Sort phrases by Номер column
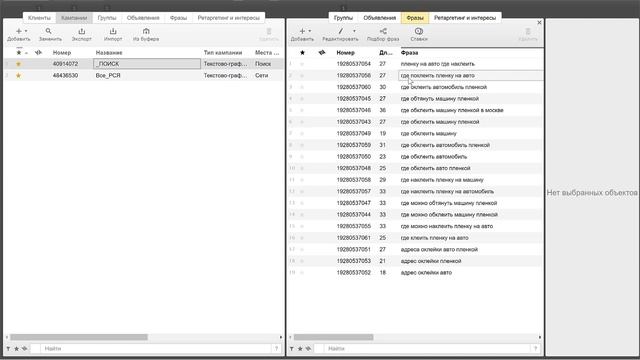This screenshot has height=360, width=640. click(346, 53)
